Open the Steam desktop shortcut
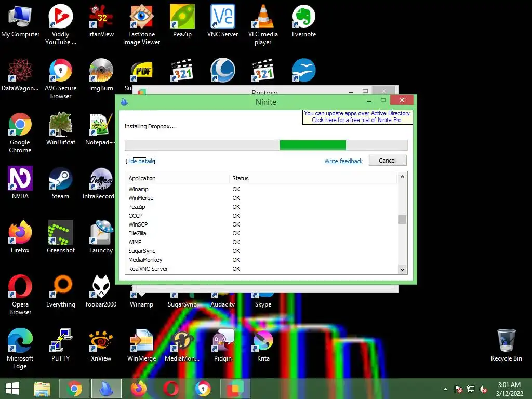The width and height of the screenshot is (532, 399). [60, 183]
